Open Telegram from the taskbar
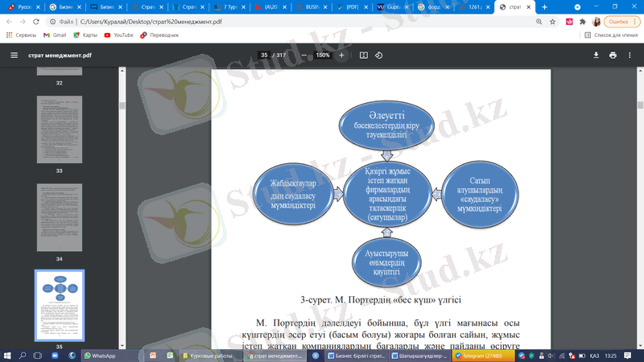This screenshot has height=362, width=644. click(x=482, y=356)
